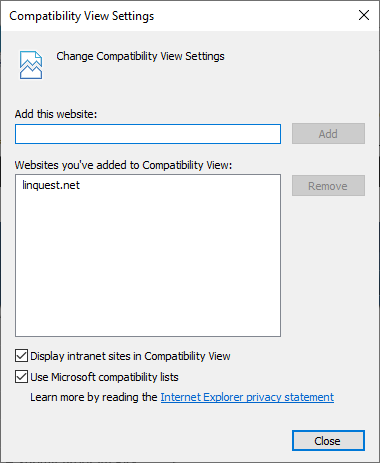Dismiss the dialog with the title bar X
Viewport: 388px width, 467px height.
click(364, 15)
